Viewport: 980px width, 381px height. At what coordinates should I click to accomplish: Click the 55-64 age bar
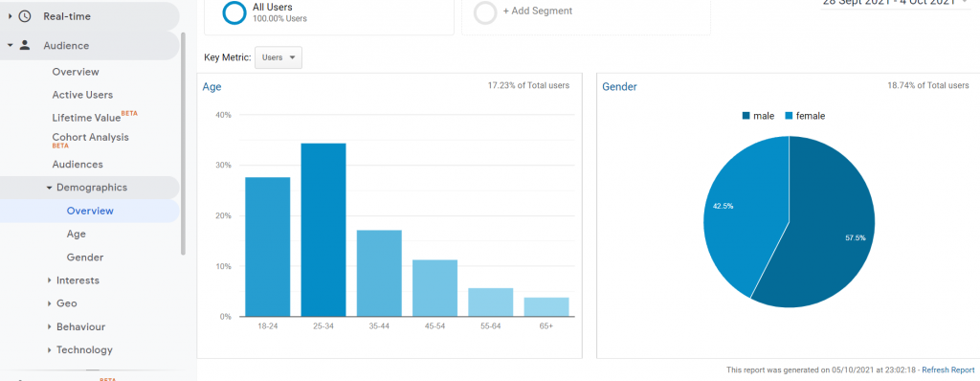click(x=491, y=303)
